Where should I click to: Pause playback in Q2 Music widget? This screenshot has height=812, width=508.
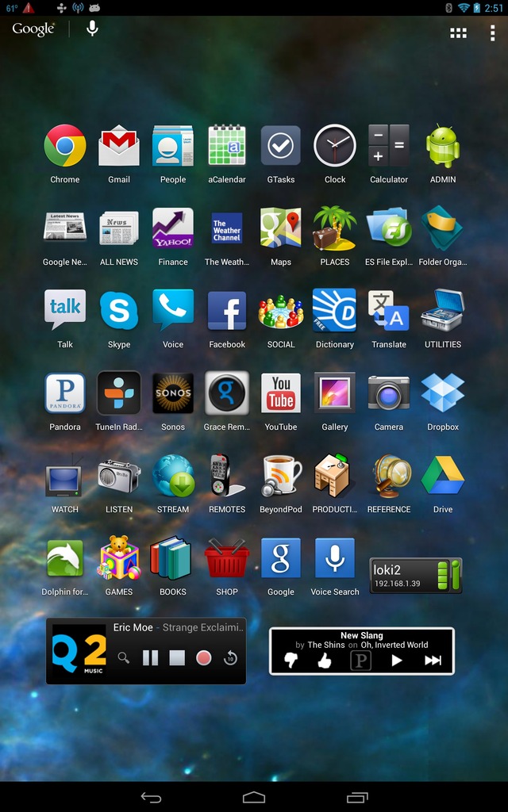tap(150, 657)
